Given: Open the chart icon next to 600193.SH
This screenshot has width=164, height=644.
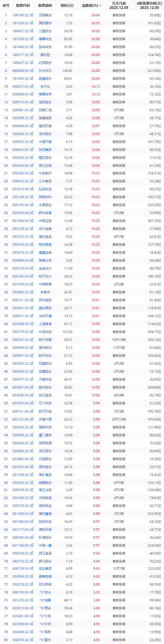Looking at the screenshot, I should (31, 592).
